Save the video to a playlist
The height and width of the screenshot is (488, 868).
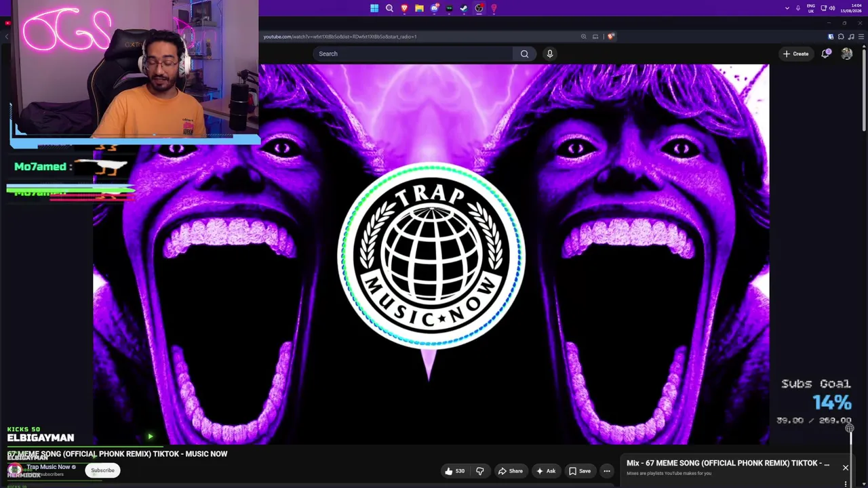click(x=580, y=471)
